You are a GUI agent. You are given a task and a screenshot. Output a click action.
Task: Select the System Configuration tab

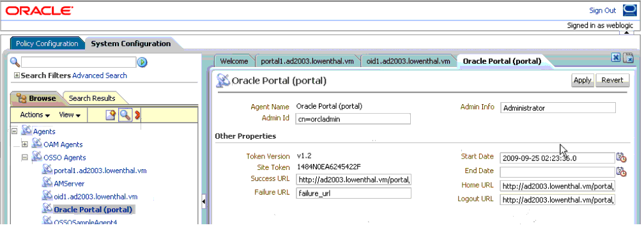130,43
